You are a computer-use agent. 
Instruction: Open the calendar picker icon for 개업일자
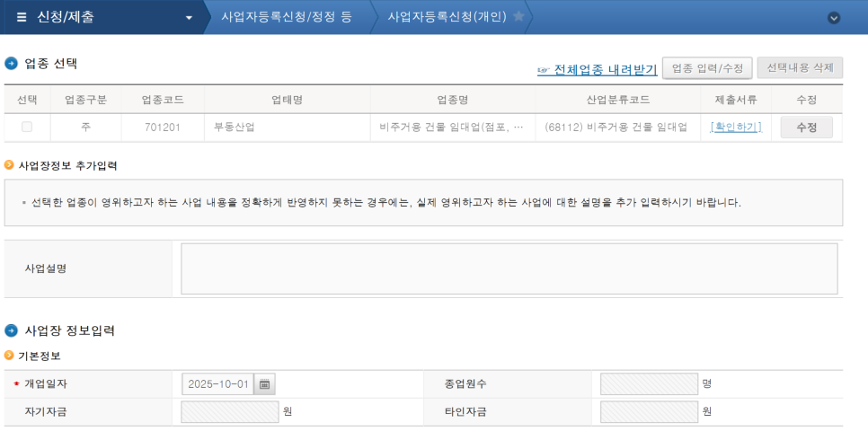tap(264, 384)
